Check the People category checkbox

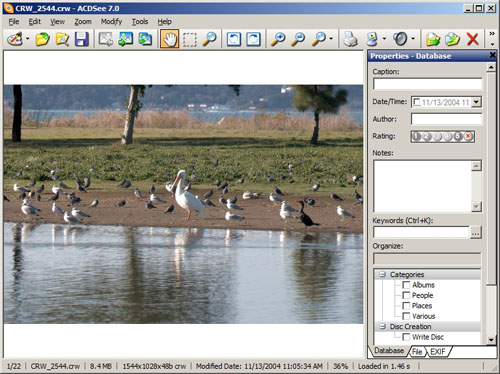[x=406, y=295]
